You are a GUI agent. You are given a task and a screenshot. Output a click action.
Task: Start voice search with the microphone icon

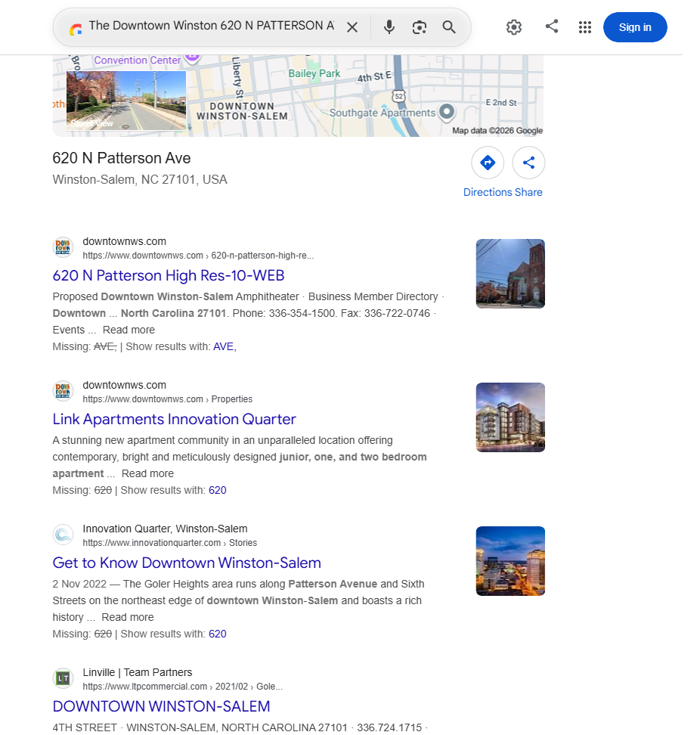pyautogui.click(x=389, y=27)
